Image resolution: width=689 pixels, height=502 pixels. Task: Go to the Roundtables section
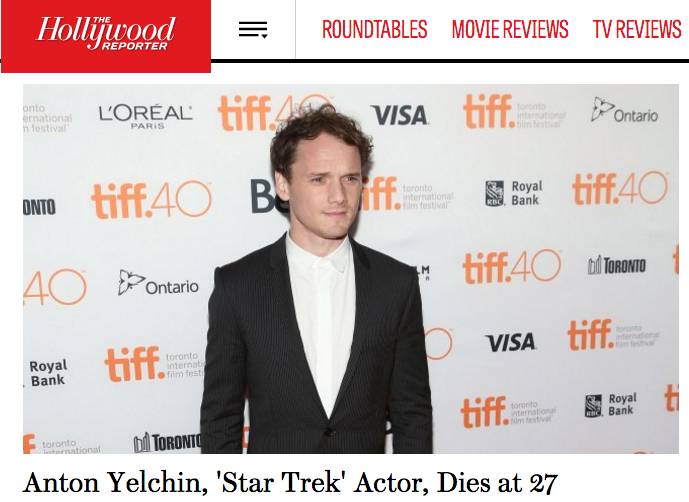375,29
